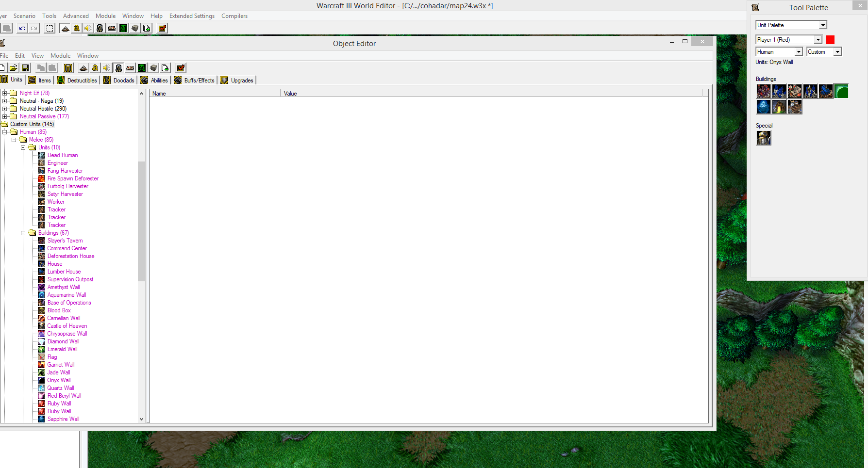The image size is (868, 468).
Task: Click the unit tree scrollbar up arrow
Action: (142, 94)
